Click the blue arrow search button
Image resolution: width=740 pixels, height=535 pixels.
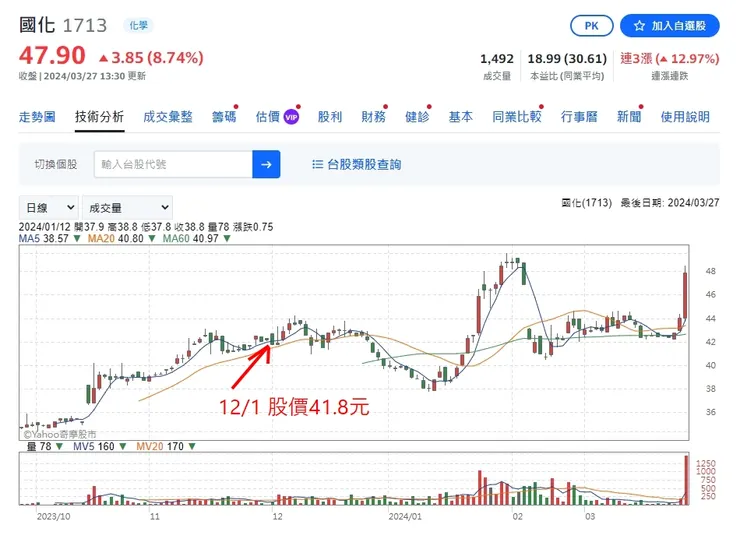click(266, 164)
